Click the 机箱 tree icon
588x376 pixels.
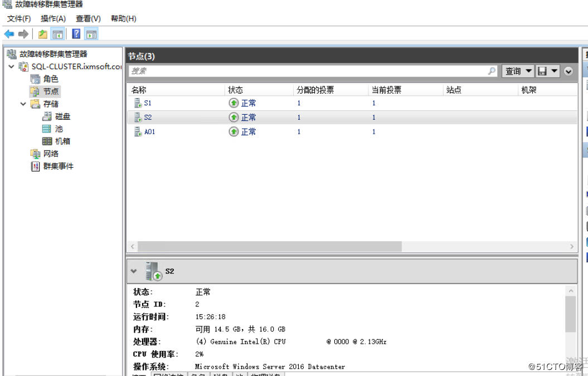(47, 141)
